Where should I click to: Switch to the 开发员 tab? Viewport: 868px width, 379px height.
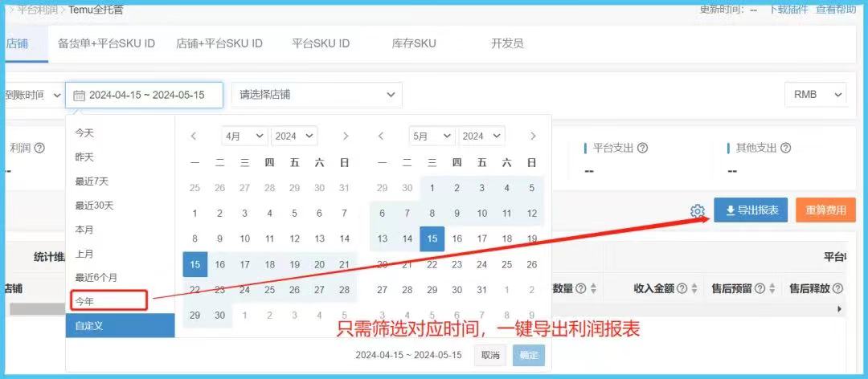tap(507, 43)
